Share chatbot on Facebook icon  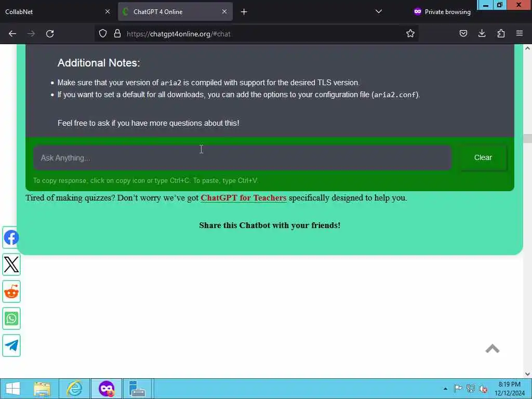[x=11, y=237]
